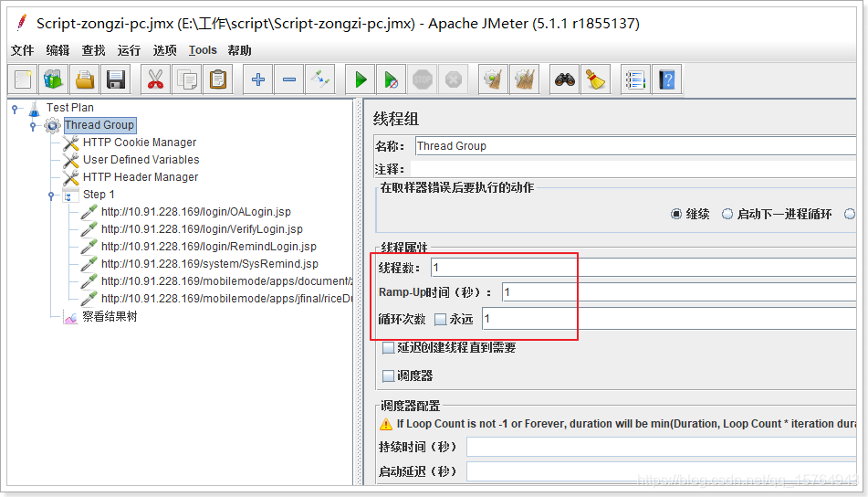The width and height of the screenshot is (868, 497).
Task: Collapse the Test Plan tree node
Action: (15, 109)
